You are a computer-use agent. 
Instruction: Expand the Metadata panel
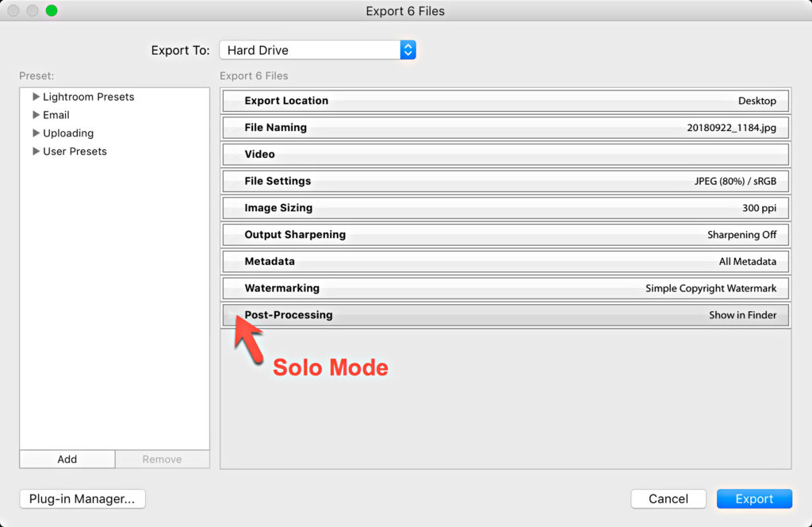pos(505,261)
